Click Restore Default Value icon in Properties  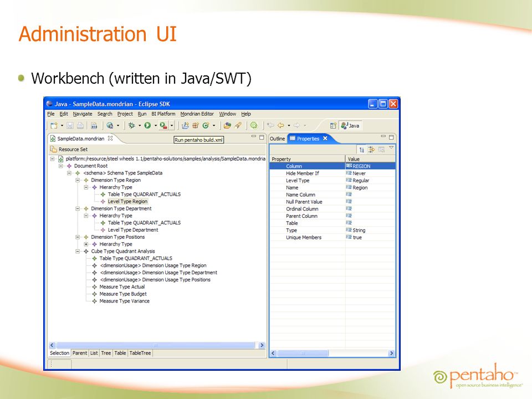pos(381,150)
